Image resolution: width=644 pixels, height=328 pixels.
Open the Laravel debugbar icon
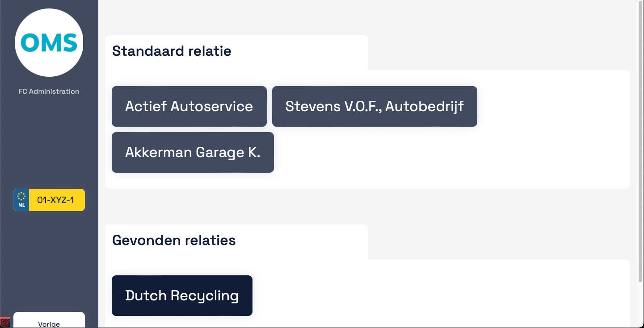point(5,322)
